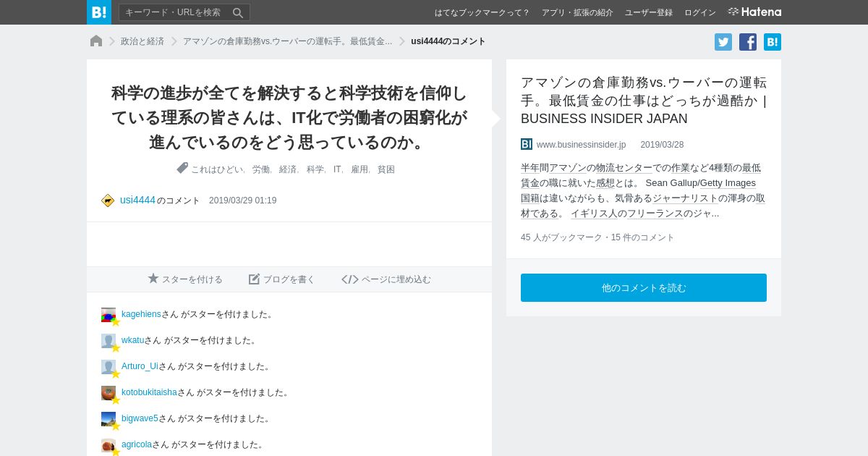Screen dimensions: 868x456
Task: Click the Hatena logo in header
Action: 754,12
